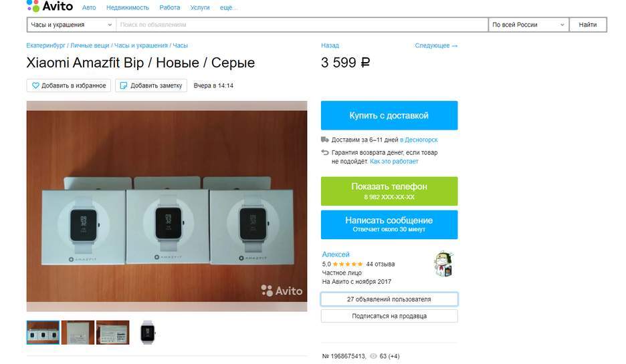
Task: Click the five-star seller rating
Action: pos(348,264)
